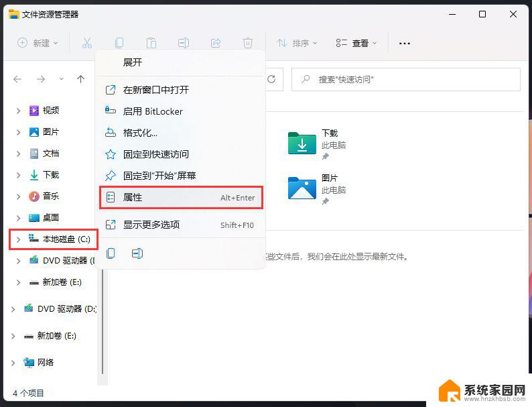Open the 查看 view dropdown
Image resolution: width=532 pixels, height=407 pixels.
point(356,43)
